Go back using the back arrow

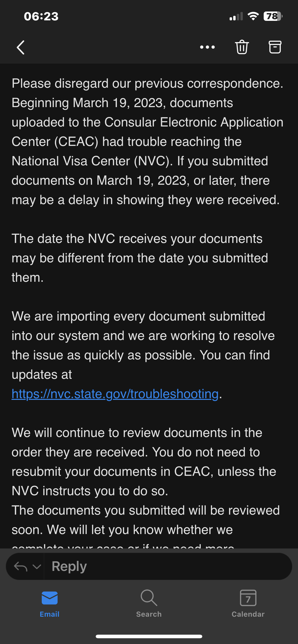pos(21,47)
